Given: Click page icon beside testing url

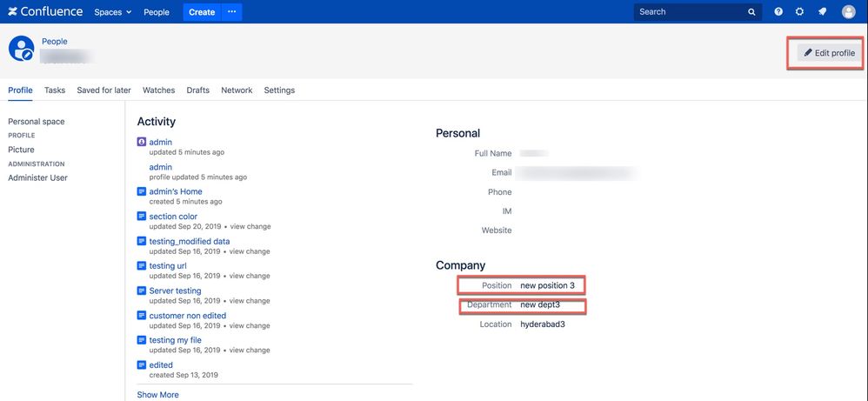Looking at the screenshot, I should click(x=141, y=266).
